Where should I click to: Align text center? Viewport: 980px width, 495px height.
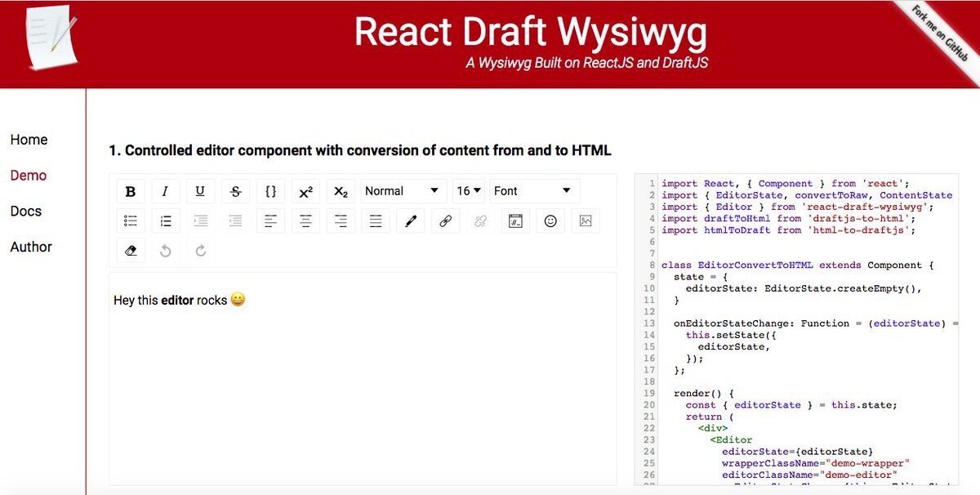(305, 221)
